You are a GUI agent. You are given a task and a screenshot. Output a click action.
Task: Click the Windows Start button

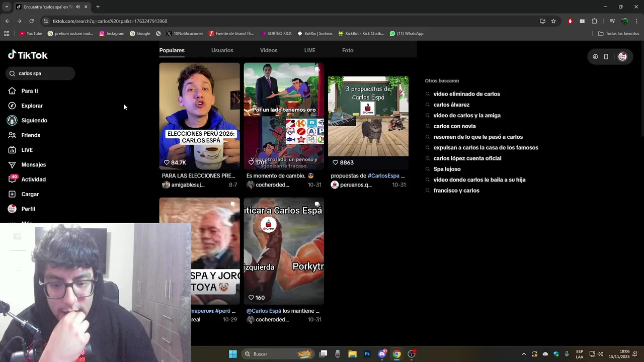tap(233, 354)
